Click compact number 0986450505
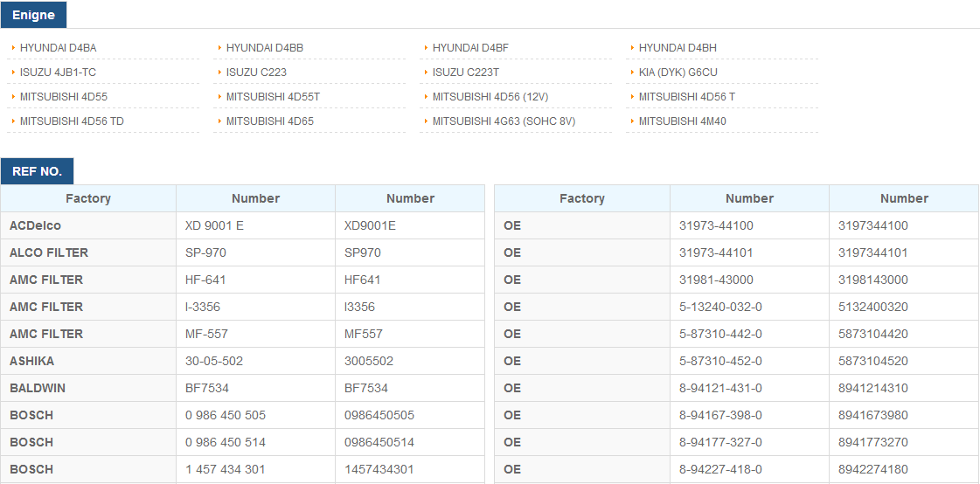Viewport: 980px width, 484px height. (379, 415)
